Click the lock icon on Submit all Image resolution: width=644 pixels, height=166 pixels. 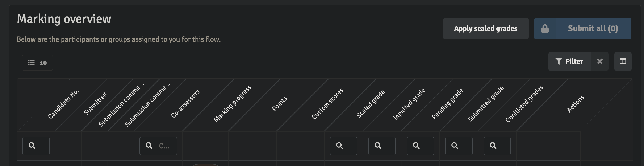545,29
